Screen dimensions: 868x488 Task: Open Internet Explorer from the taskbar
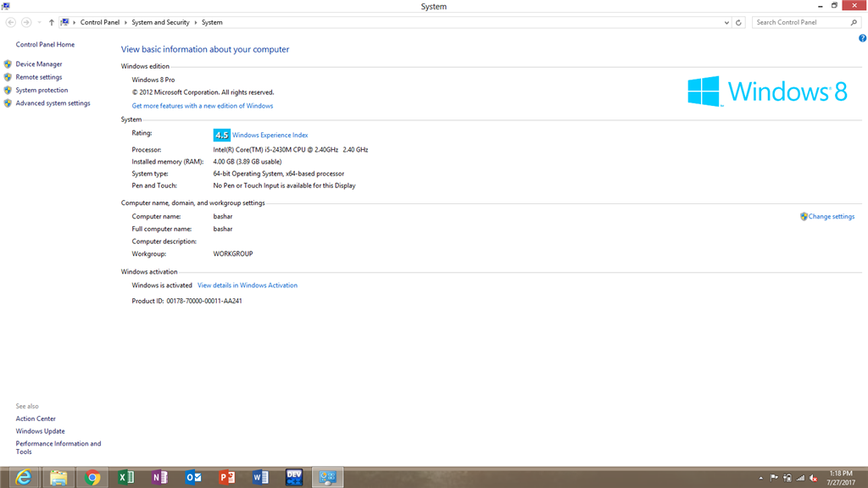click(x=24, y=477)
